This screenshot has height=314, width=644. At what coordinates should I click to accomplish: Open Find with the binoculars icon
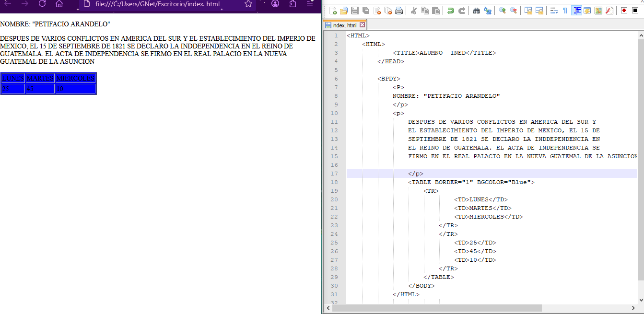[476, 11]
